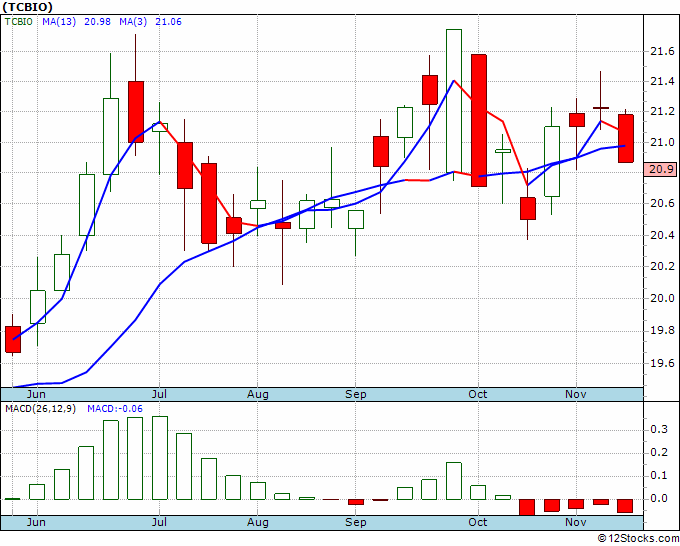Select Oct on the MACD panel time axis
The image size is (680, 546).
tap(477, 522)
